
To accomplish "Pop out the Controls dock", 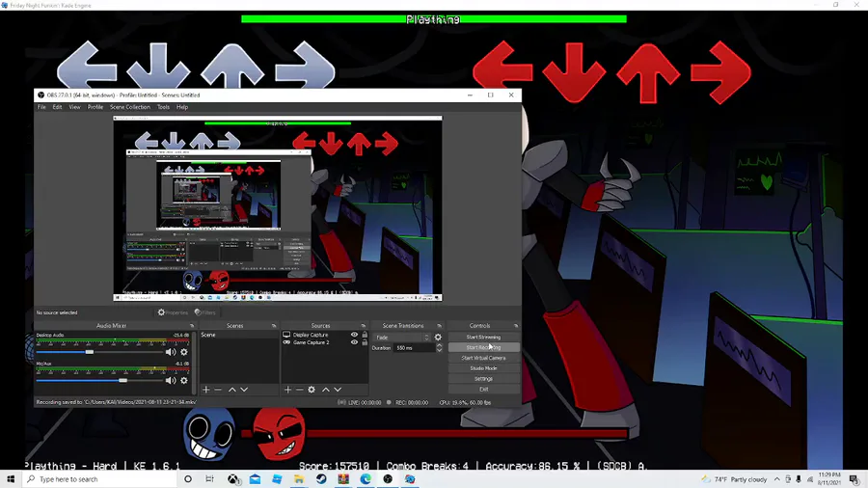I will [516, 326].
